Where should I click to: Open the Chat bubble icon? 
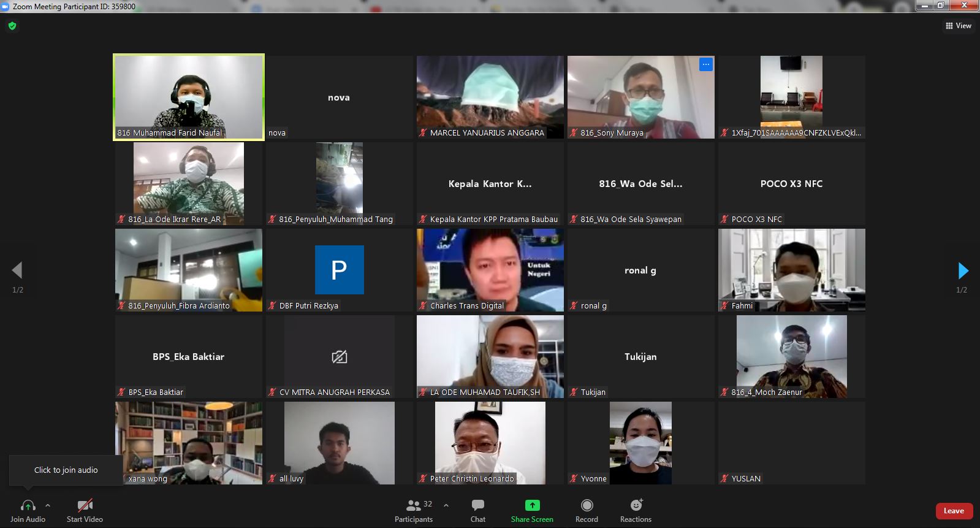coord(477,505)
